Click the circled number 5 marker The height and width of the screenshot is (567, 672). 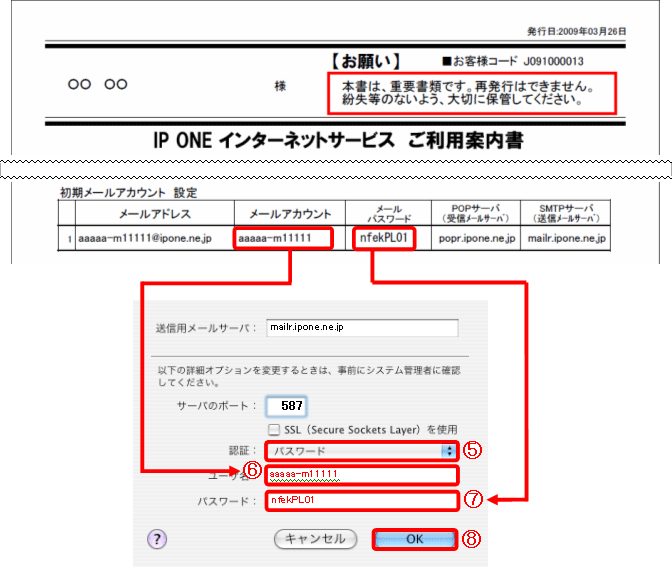[x=474, y=450]
